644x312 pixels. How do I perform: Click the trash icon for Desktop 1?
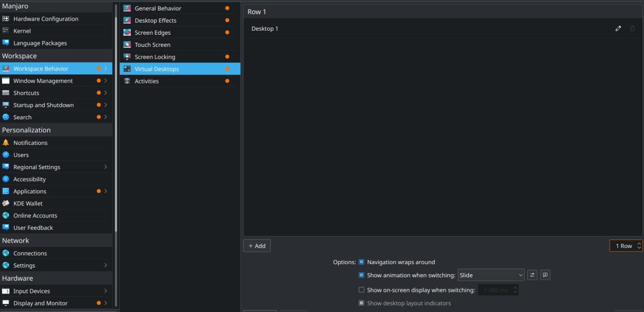click(x=632, y=28)
